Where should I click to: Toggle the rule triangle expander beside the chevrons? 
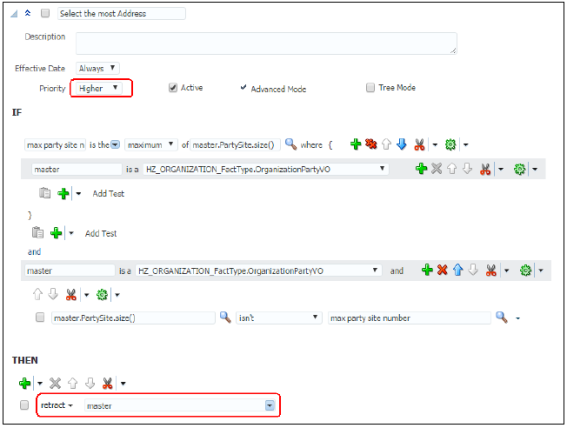pyautogui.click(x=14, y=14)
